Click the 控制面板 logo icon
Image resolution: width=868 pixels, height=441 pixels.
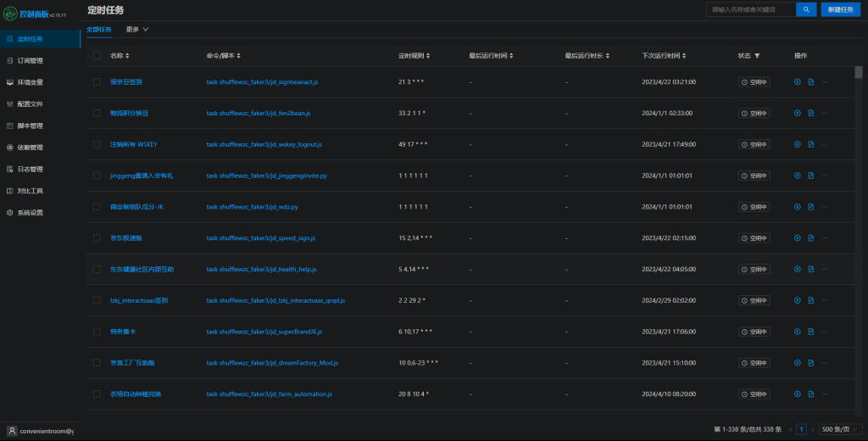coord(13,14)
